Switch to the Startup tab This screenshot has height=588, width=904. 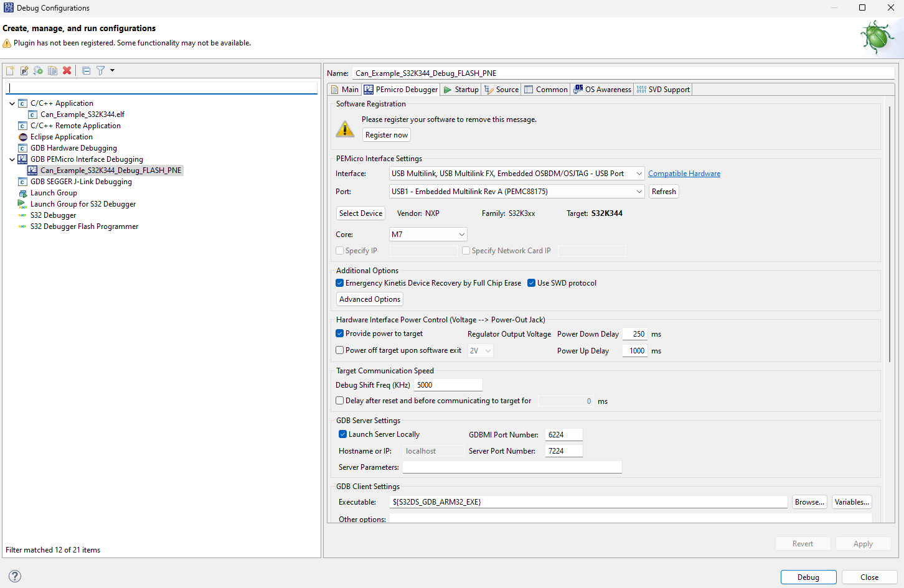(460, 89)
